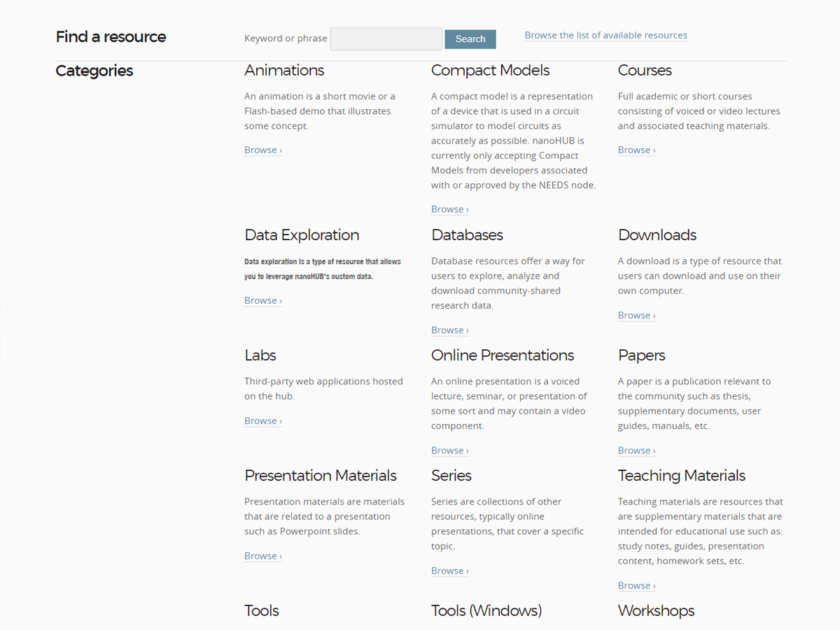Open the Workshops heading
This screenshot has width=840, height=630.
pyautogui.click(x=656, y=610)
